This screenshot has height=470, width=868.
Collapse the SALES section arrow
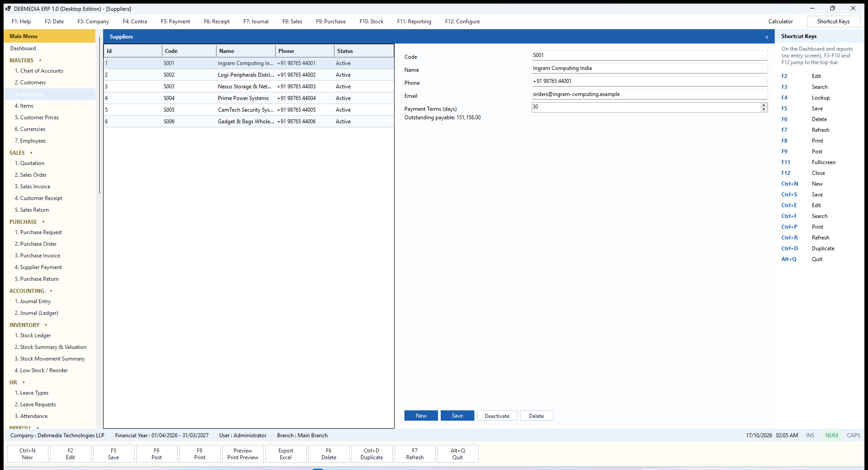click(x=31, y=153)
